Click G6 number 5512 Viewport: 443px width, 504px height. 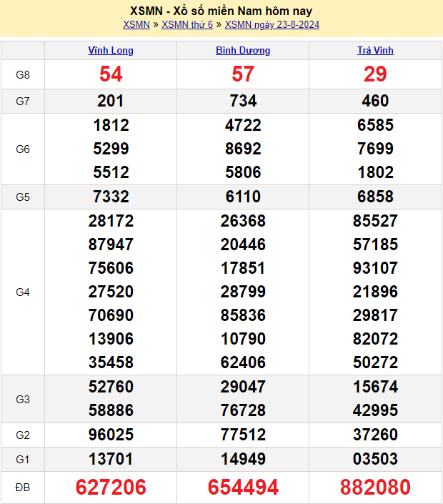tap(111, 172)
